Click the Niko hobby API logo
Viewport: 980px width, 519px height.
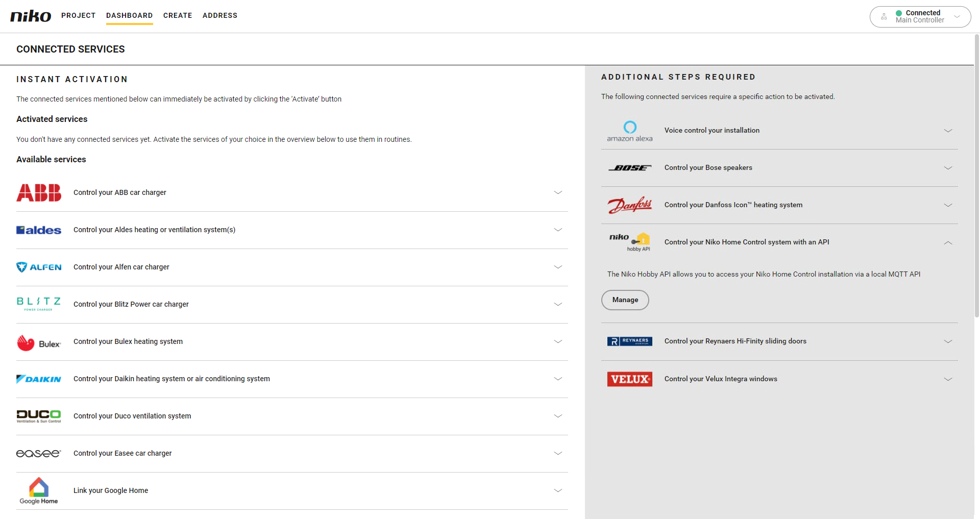630,242
